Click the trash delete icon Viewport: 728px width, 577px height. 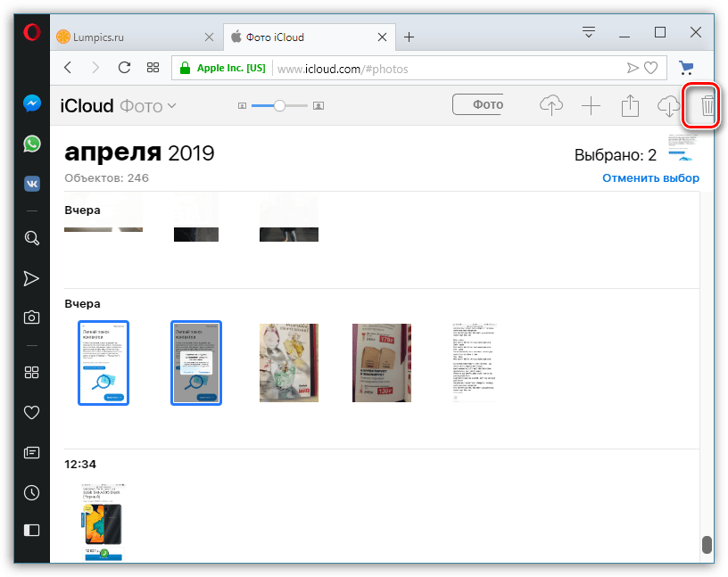point(707,106)
